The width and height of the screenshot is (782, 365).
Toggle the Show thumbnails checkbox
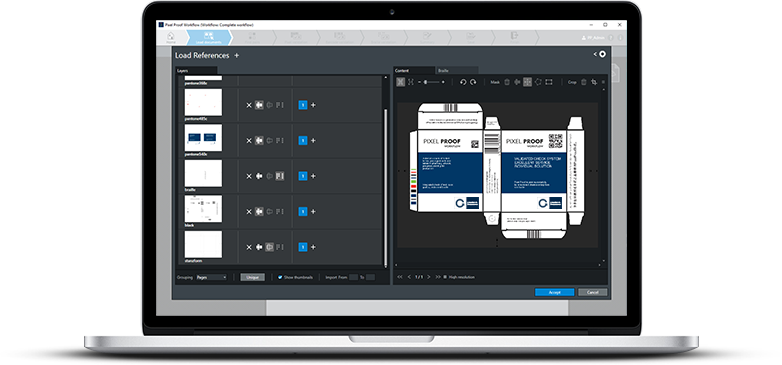(x=280, y=277)
